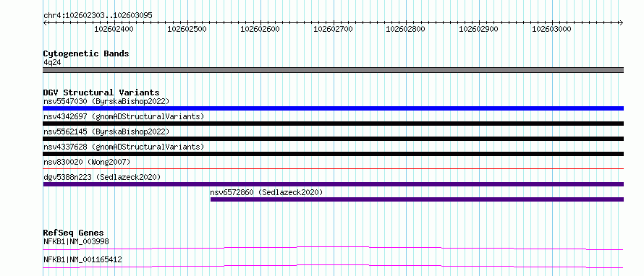
Task: Click the 4q24 band label
Action: [52, 63]
